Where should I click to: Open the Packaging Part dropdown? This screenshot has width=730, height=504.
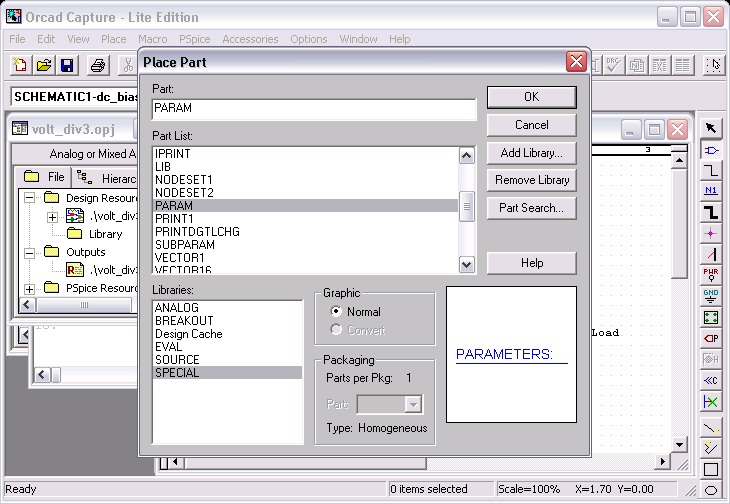tap(413, 405)
